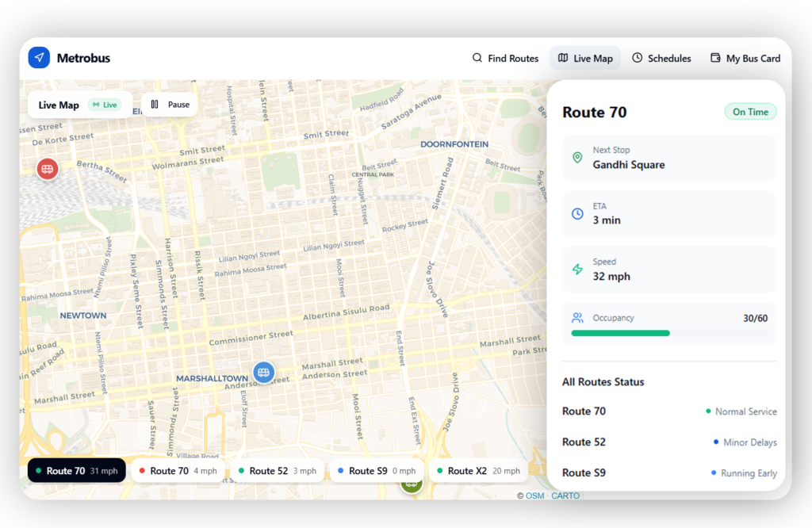The width and height of the screenshot is (812, 528).
Task: Click the Next Stop location pin icon
Action: (577, 158)
